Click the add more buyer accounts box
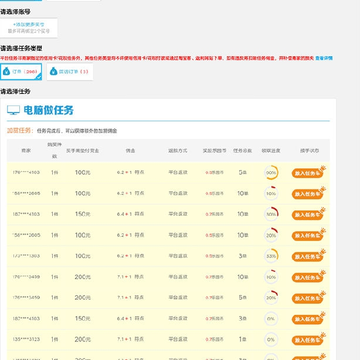Screen dimensions: 360x360 tap(29, 28)
